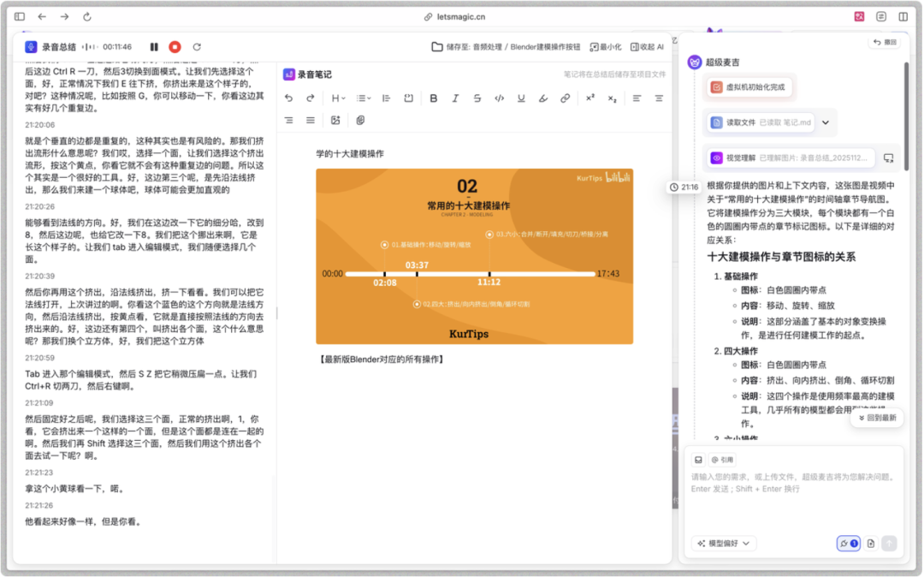Expand the 读取文件 card chevron
Image resolution: width=924 pixels, height=577 pixels.
(x=826, y=122)
